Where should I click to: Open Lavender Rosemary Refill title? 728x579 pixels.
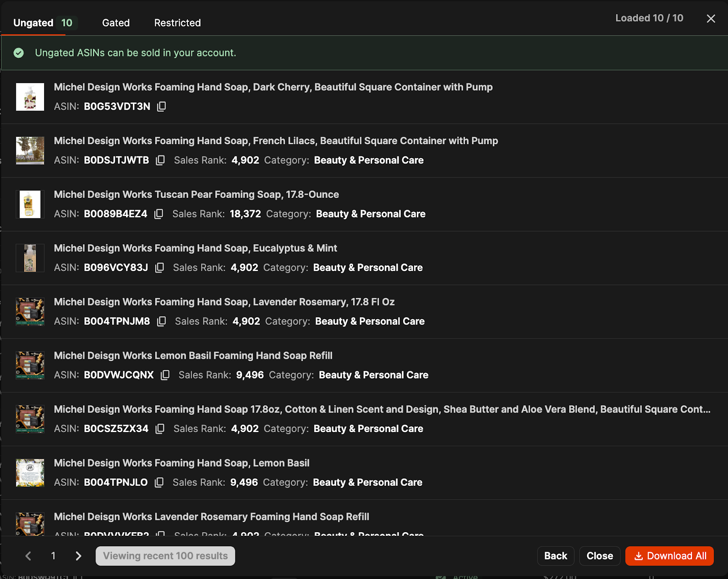pyautogui.click(x=211, y=516)
